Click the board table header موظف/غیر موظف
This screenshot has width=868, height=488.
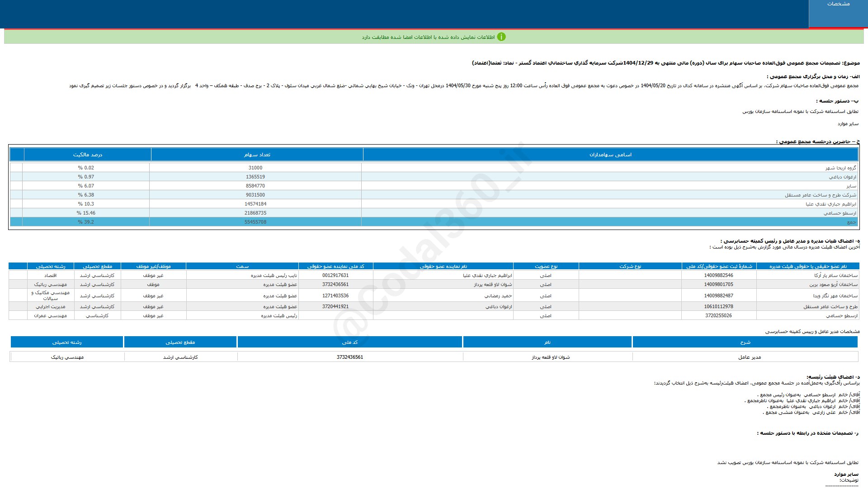click(x=153, y=266)
